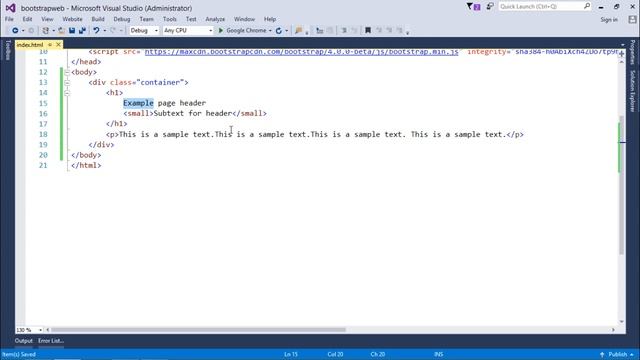The width and height of the screenshot is (640, 360).
Task: Open the Team menu
Action: [147, 19]
